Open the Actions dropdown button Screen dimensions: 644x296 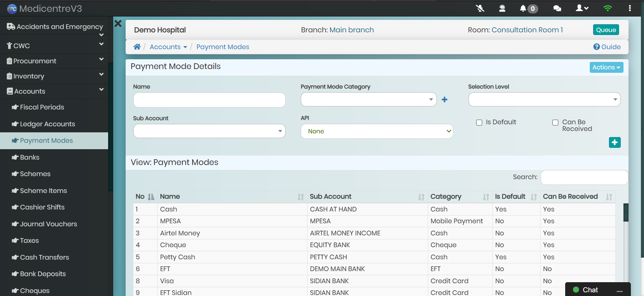click(606, 67)
